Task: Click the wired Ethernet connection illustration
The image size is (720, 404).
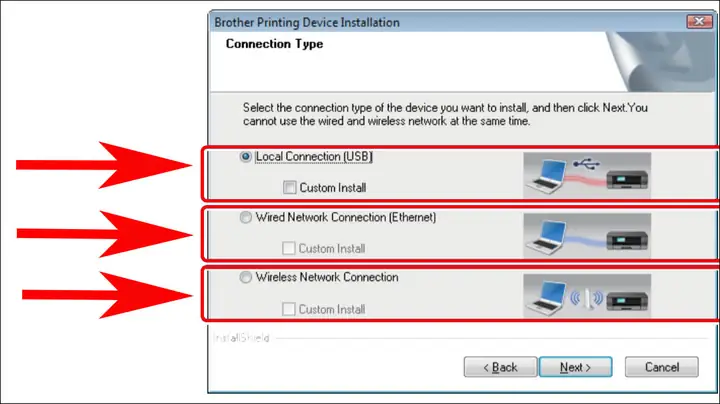Action: coord(587,236)
